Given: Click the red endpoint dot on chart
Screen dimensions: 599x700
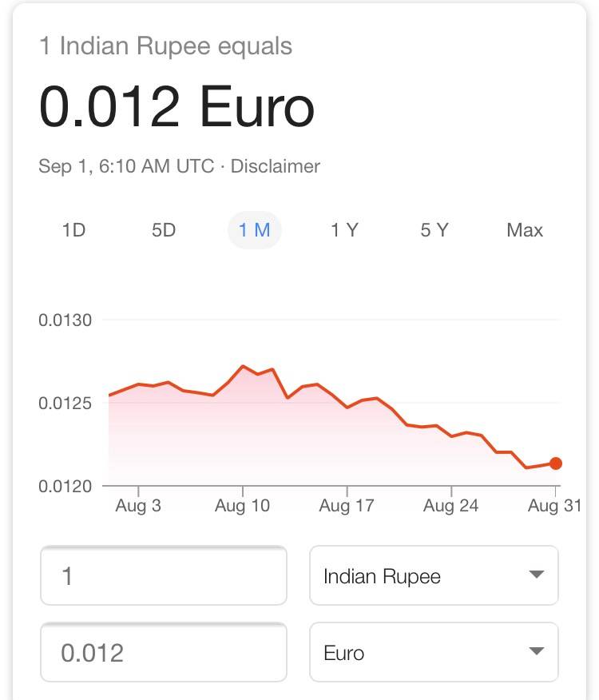Looking at the screenshot, I should [556, 463].
